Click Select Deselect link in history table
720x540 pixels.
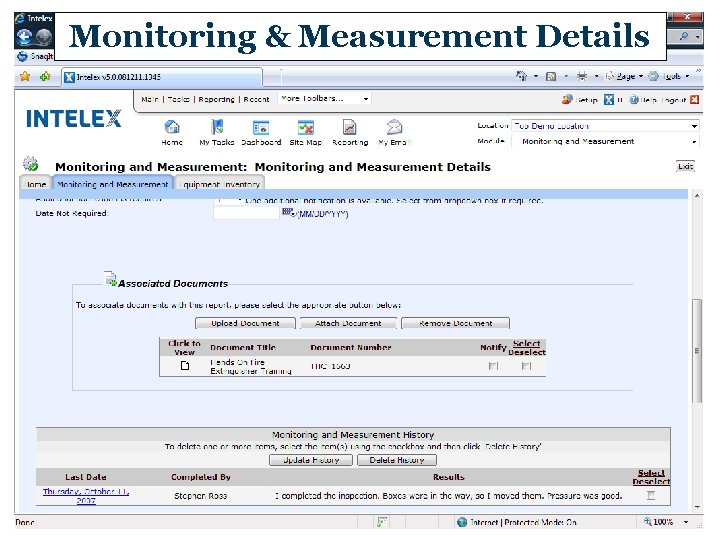click(x=651, y=477)
